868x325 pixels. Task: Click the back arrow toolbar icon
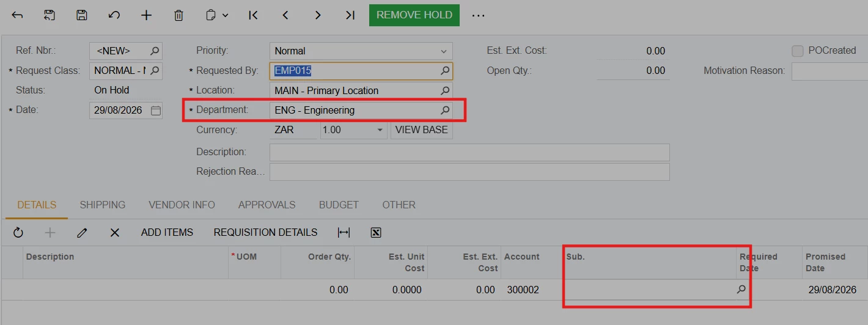pyautogui.click(x=18, y=15)
